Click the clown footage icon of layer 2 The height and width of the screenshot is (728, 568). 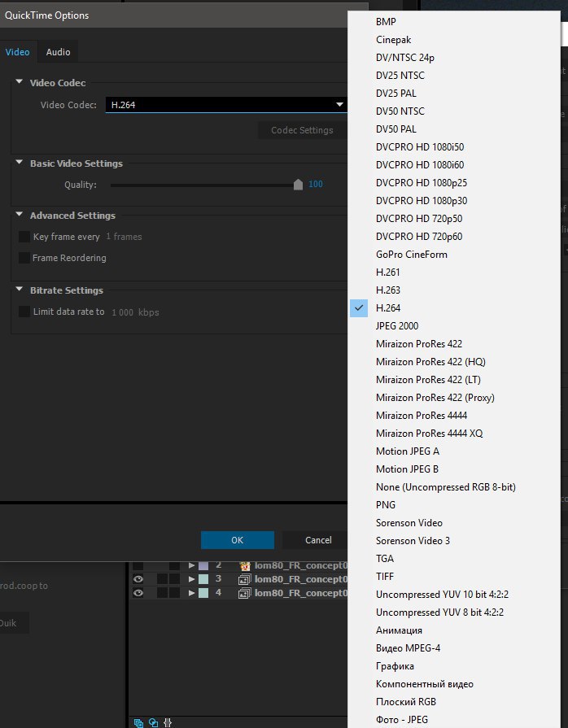tap(245, 565)
